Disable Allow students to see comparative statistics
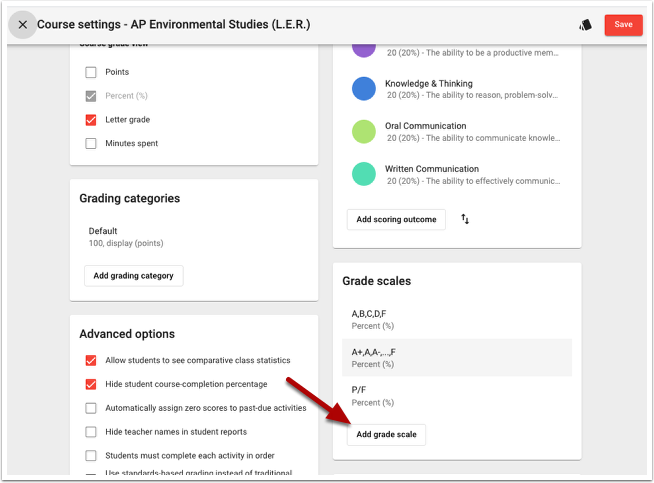Viewport: 654px width, 483px height. (x=91, y=360)
